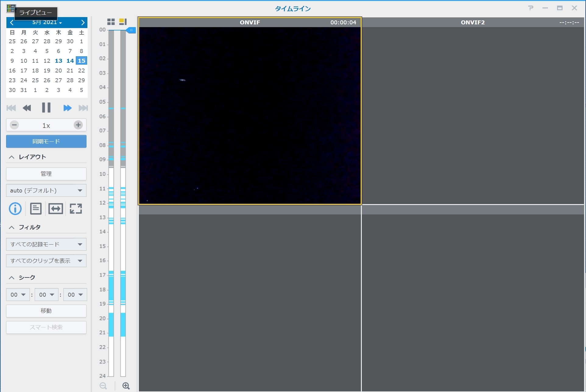Open すべての記録モード filter dropdown
586x392 pixels.
coord(46,244)
